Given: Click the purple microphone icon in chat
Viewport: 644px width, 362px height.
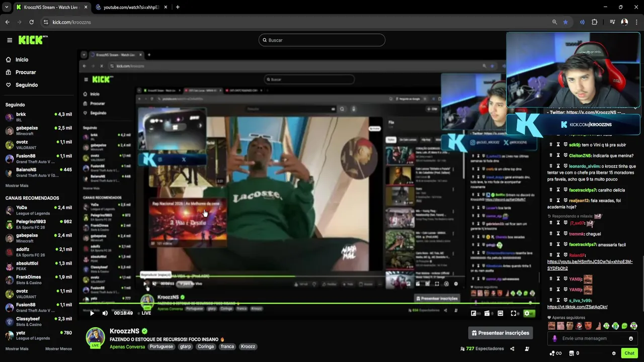Looking at the screenshot, I should [x=555, y=338].
